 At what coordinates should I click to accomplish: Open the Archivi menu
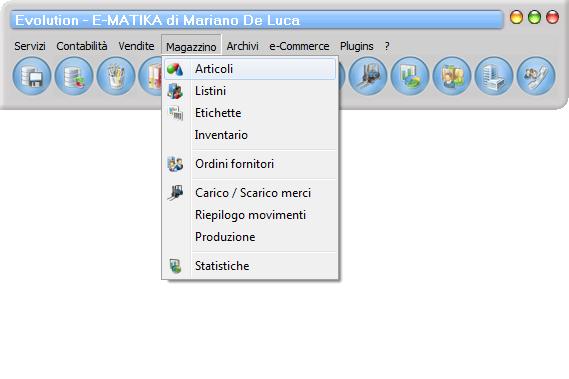(242, 46)
